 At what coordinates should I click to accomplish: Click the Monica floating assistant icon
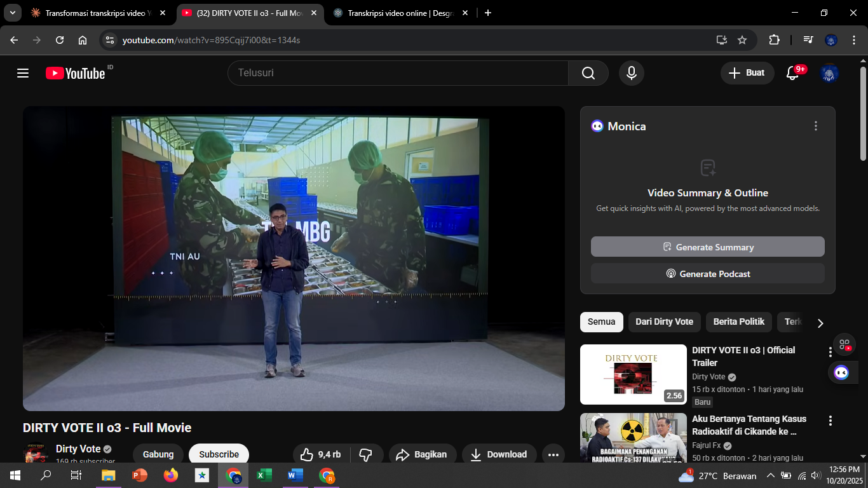pyautogui.click(x=841, y=372)
